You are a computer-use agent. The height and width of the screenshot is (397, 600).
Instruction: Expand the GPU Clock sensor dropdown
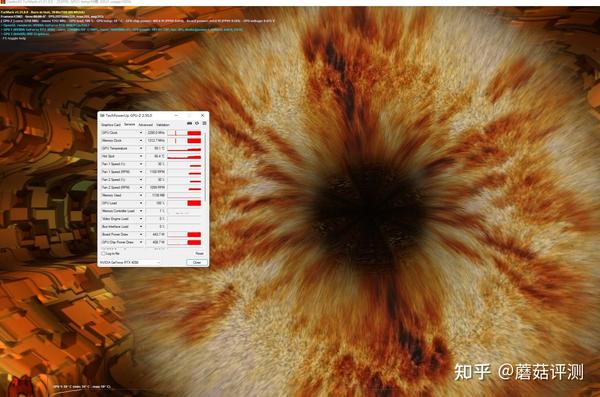141,133
